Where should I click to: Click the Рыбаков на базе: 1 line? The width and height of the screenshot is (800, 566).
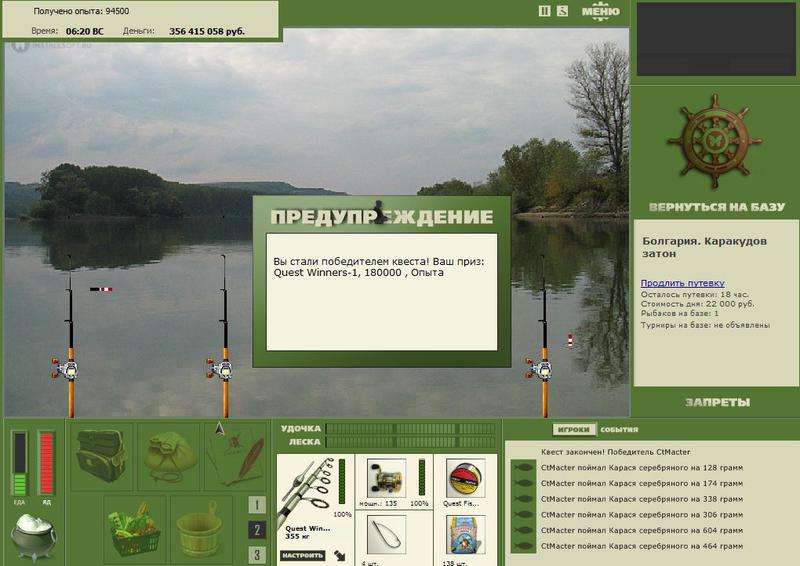pyautogui.click(x=680, y=313)
